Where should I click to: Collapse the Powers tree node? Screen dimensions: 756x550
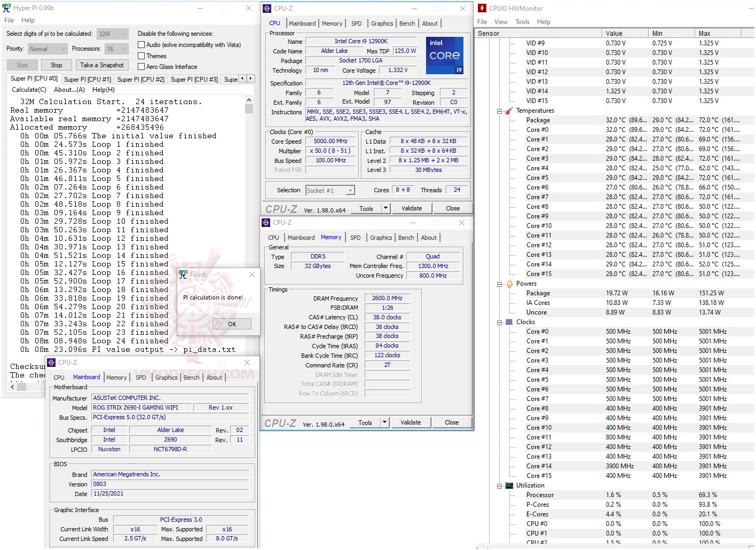[500, 284]
